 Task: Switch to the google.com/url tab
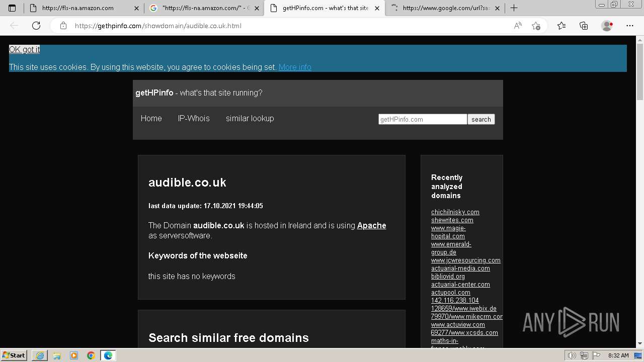[444, 8]
